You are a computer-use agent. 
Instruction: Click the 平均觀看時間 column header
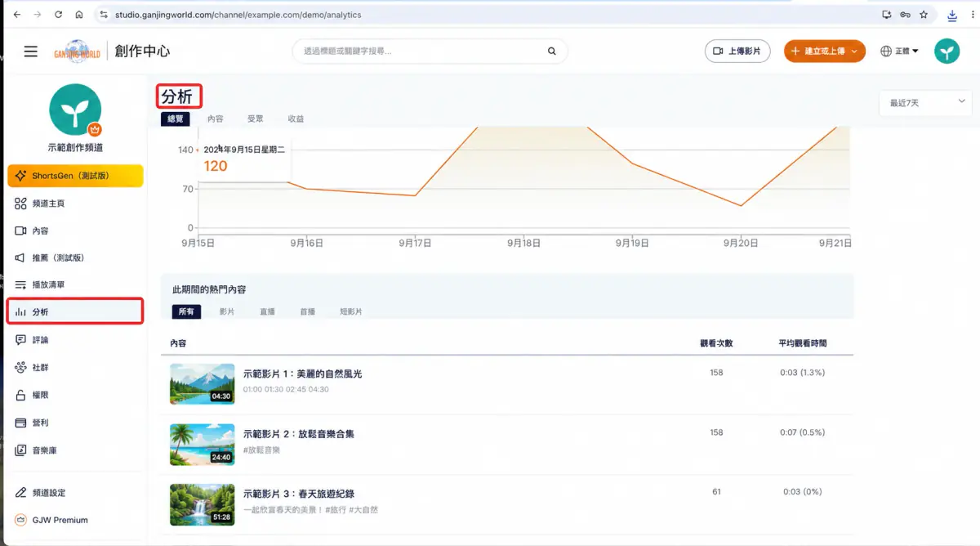coord(802,343)
